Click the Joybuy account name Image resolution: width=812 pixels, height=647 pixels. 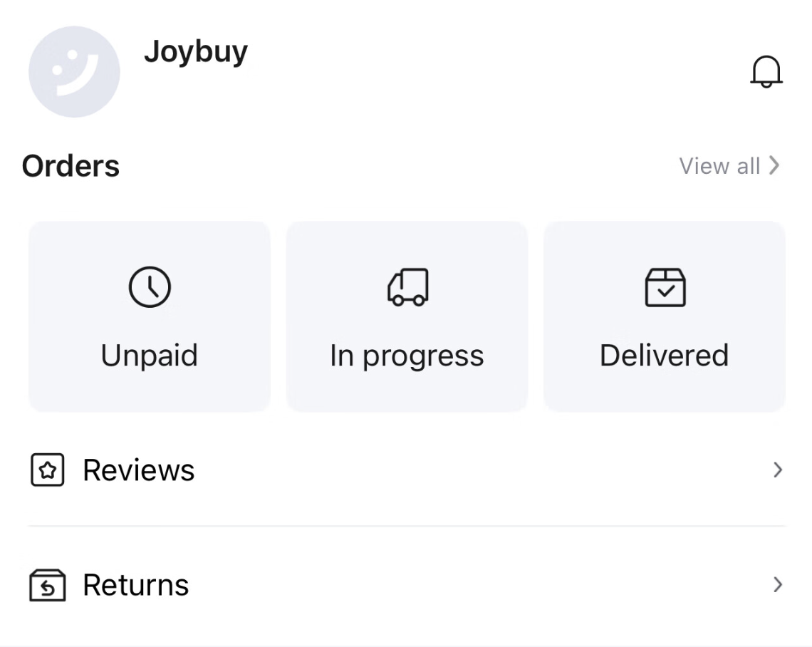coord(197,51)
